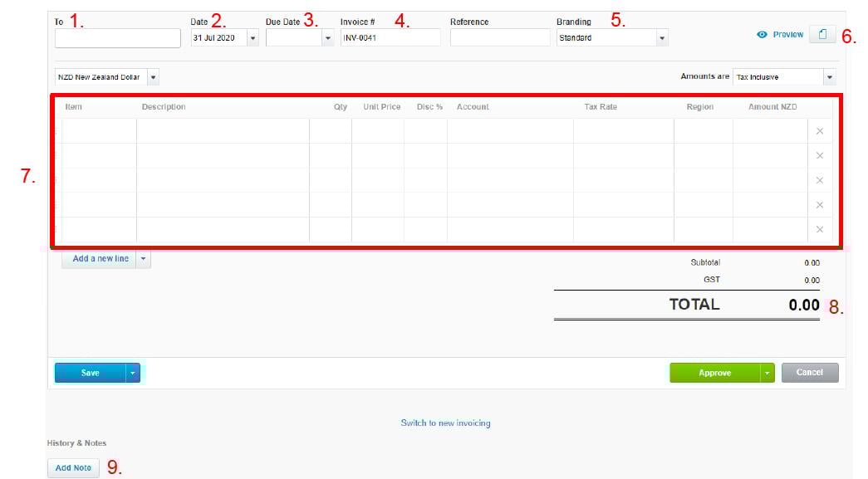Screen dimensions: 868x479
Task: Click Switch to new invoicing link
Action: point(445,423)
